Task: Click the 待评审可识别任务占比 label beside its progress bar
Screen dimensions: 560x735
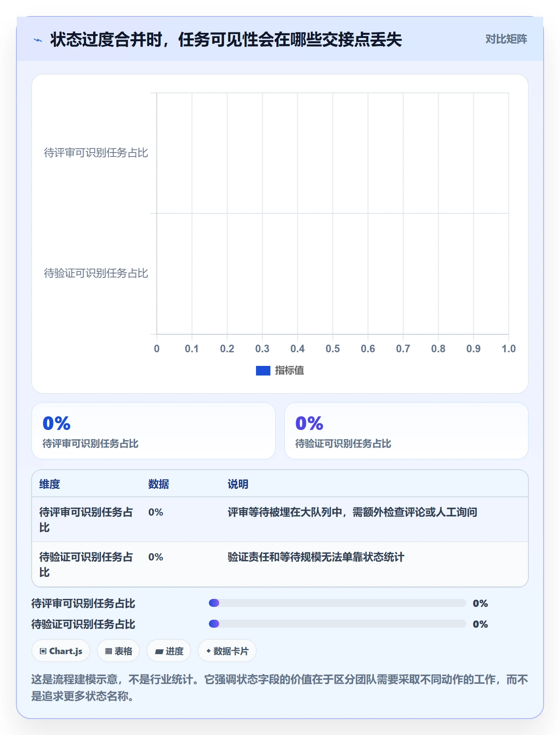Action: point(84,603)
